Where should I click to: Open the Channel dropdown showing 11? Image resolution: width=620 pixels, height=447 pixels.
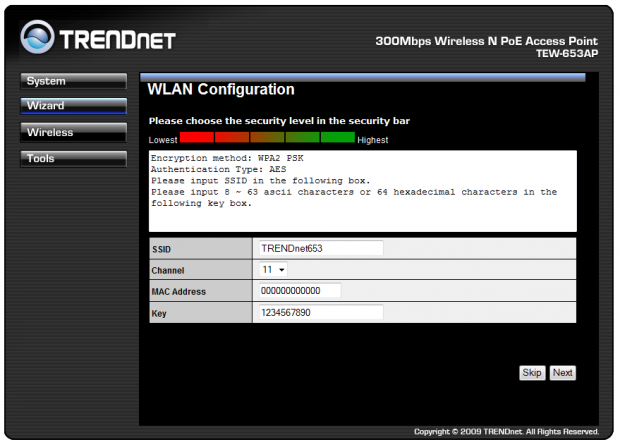coord(273,270)
